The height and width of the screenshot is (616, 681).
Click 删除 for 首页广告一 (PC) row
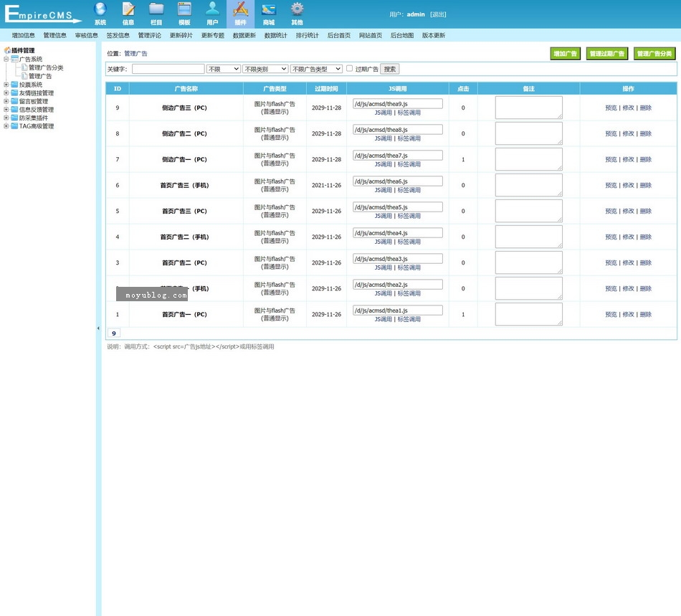point(646,314)
